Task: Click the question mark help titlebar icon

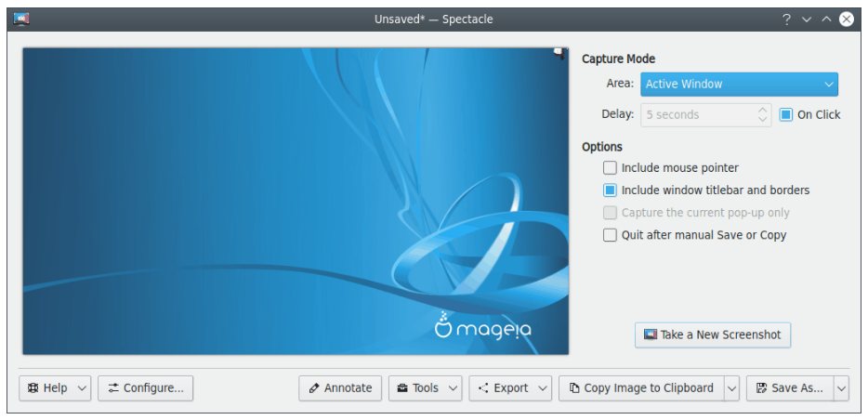Action: coord(786,20)
